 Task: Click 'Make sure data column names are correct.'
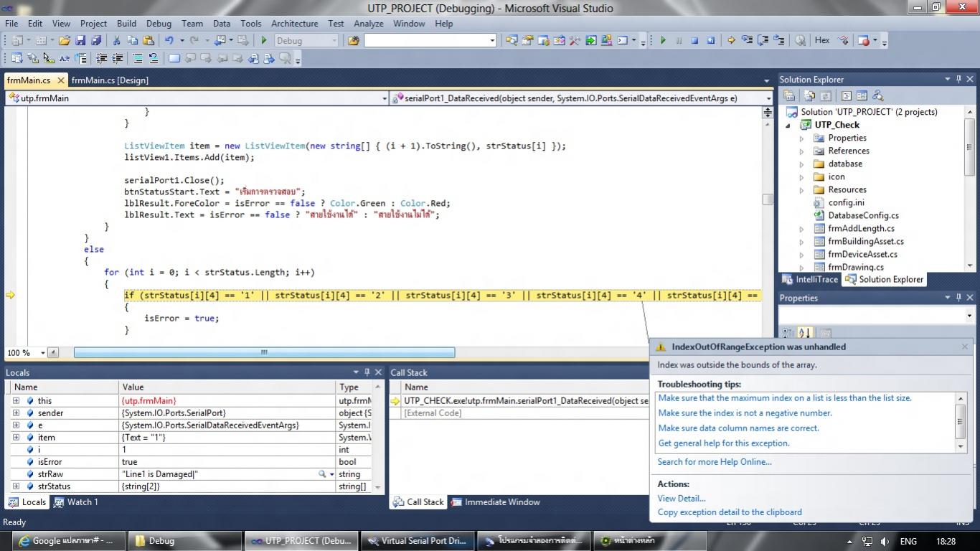pyautogui.click(x=738, y=428)
